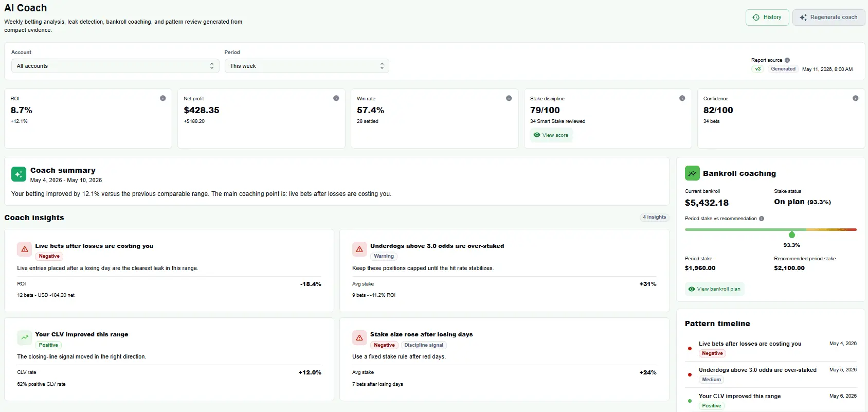Click the Positive tag on CLV improved insight card

coord(48,345)
